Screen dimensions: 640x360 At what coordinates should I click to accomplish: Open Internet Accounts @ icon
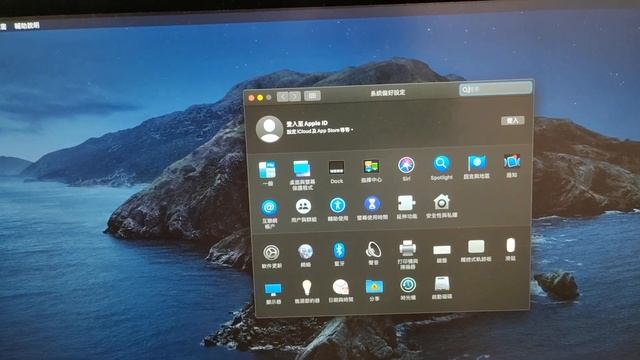(269, 208)
